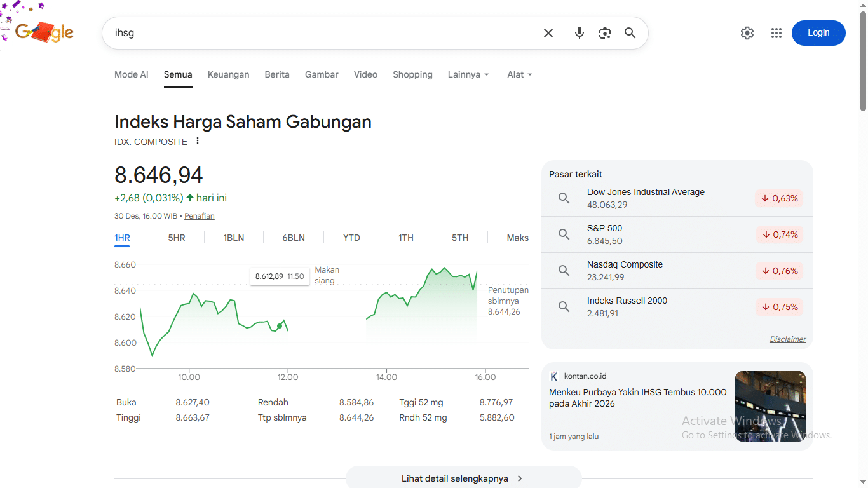Search Indeks Russell 2000 via magnifier icon
Viewport: 868px width, 488px height.
pos(564,307)
